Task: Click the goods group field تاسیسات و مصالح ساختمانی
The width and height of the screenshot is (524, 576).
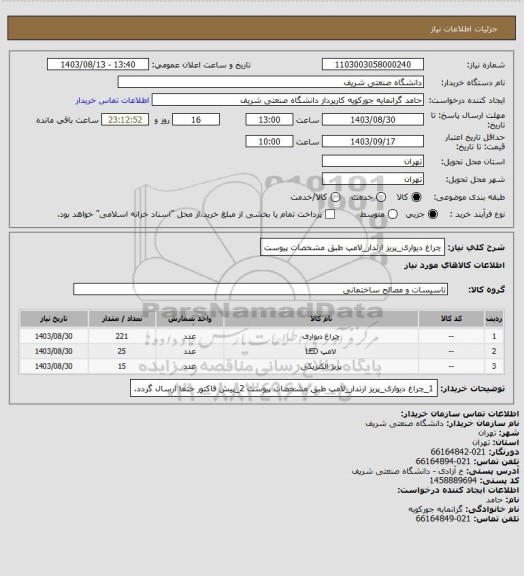Action: coord(260,289)
